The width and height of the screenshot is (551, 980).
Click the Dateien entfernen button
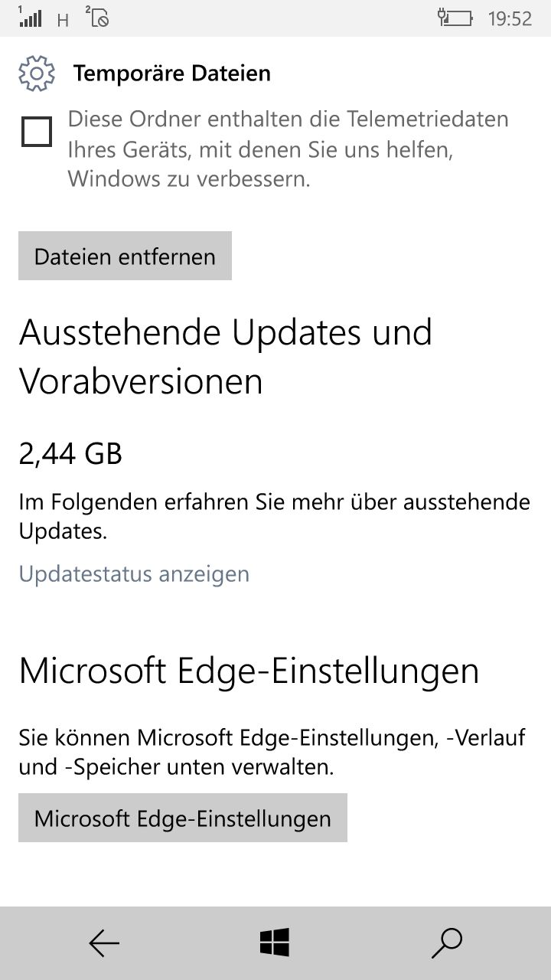125,256
